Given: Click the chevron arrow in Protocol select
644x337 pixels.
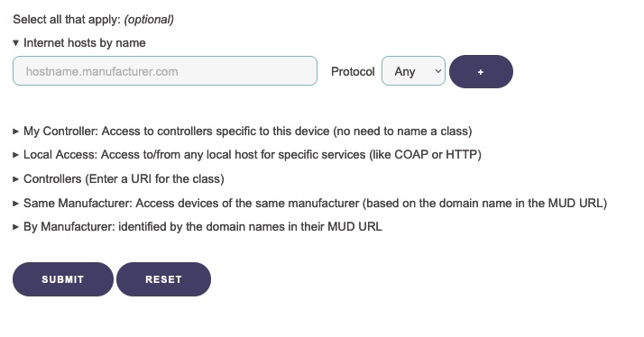Looking at the screenshot, I should click(x=437, y=71).
